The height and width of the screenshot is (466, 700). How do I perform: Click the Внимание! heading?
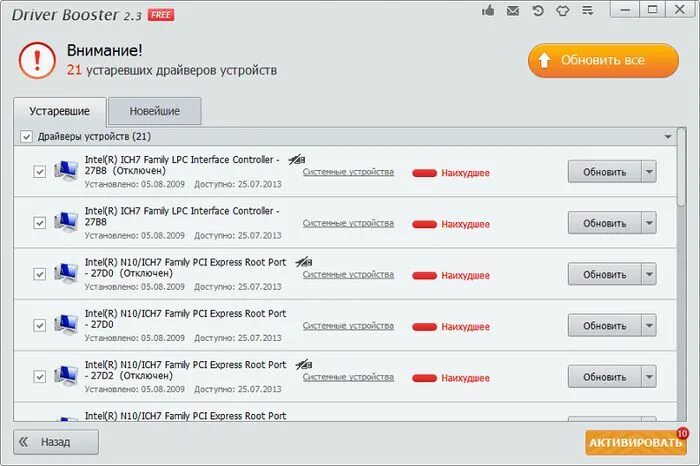point(105,50)
